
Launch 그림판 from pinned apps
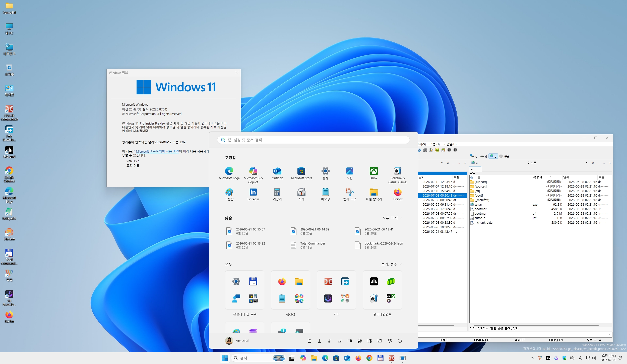coord(229,195)
